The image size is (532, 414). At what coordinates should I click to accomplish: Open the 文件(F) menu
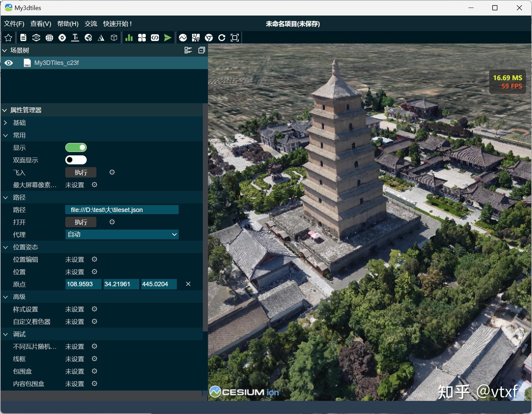click(x=14, y=23)
